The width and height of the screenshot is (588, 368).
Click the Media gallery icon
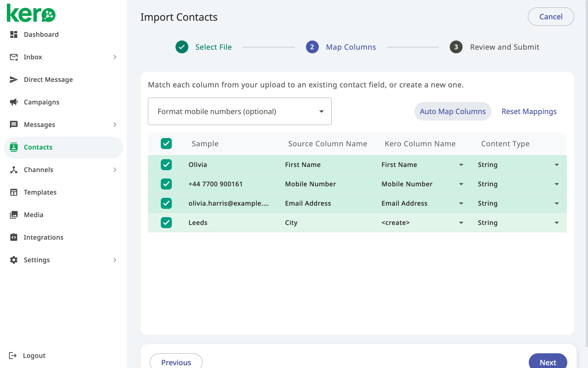[14, 215]
